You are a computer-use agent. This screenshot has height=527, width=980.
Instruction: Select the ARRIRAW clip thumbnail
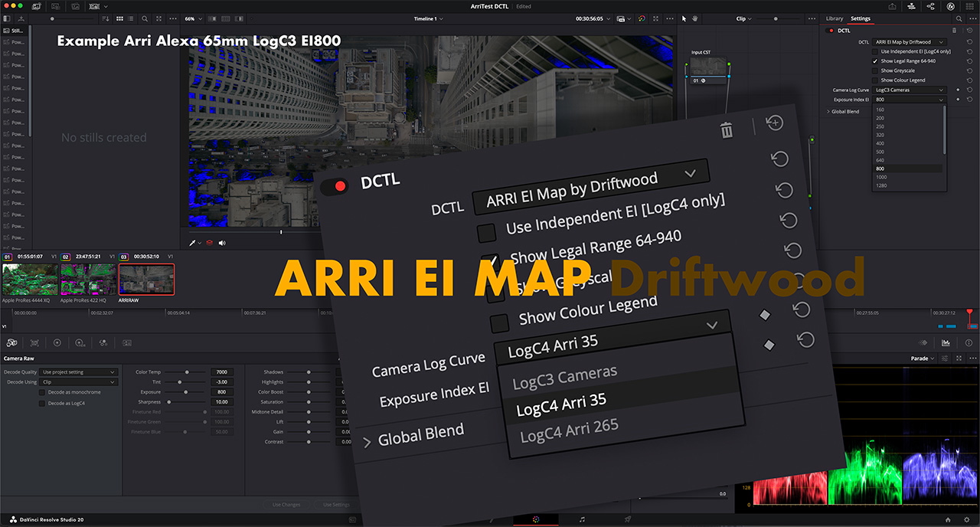[x=146, y=280]
